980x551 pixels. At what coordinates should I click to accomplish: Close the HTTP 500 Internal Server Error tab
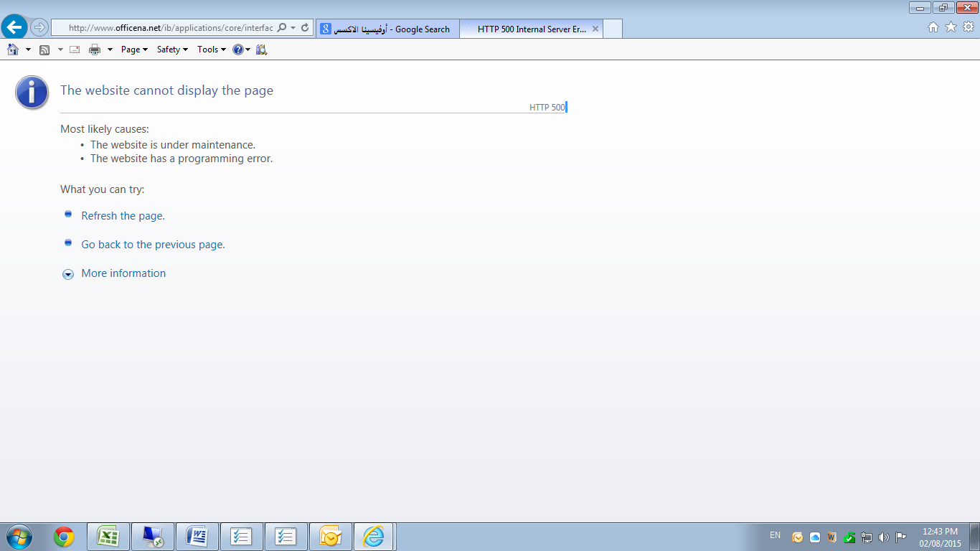595,29
